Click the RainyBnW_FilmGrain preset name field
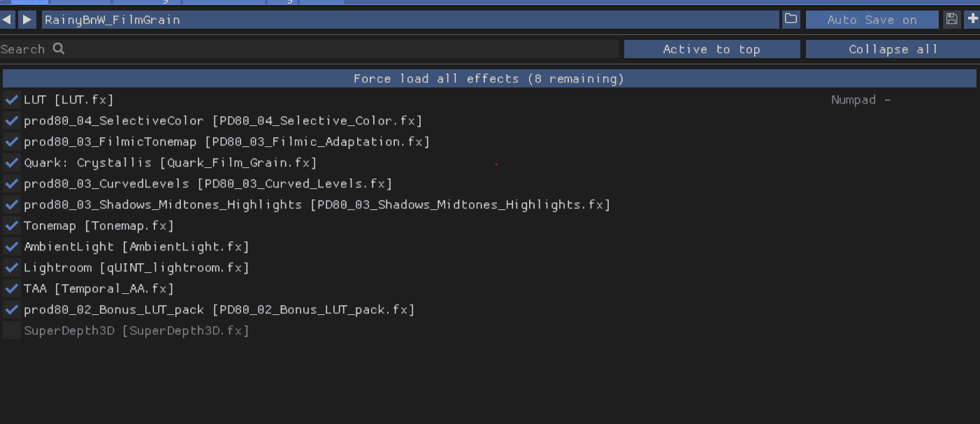The height and width of the screenshot is (424, 980). click(410, 20)
